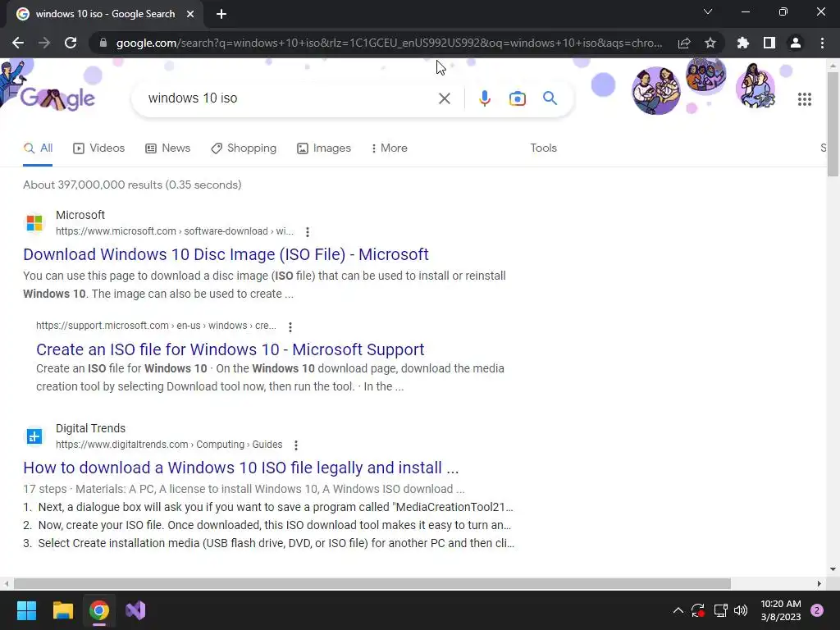Open network status tray icon

point(720,610)
